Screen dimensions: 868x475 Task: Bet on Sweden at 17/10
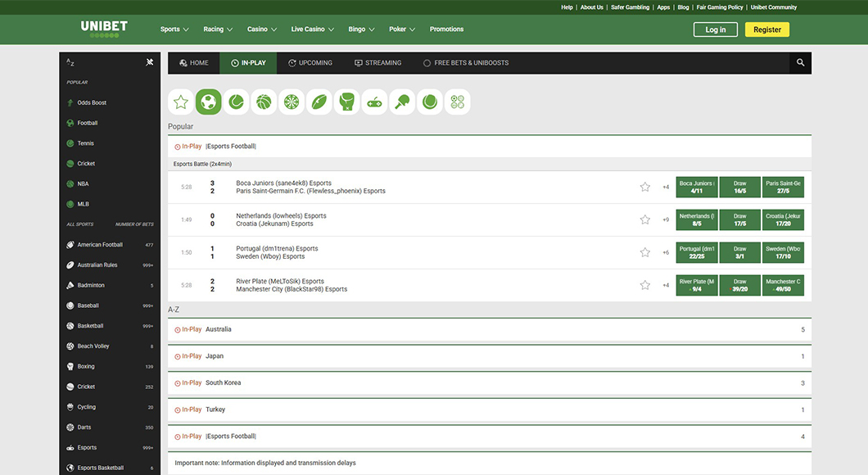(x=784, y=252)
